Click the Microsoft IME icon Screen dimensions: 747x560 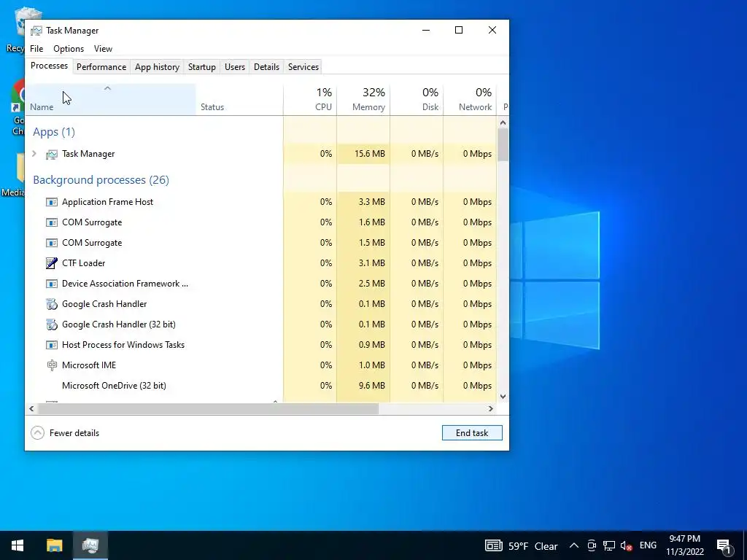[52, 365]
